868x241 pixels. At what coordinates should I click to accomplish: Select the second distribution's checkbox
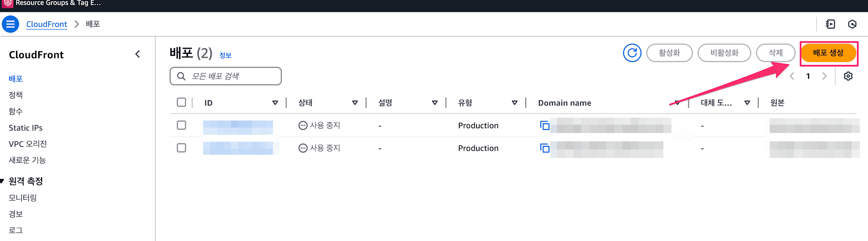(181, 148)
